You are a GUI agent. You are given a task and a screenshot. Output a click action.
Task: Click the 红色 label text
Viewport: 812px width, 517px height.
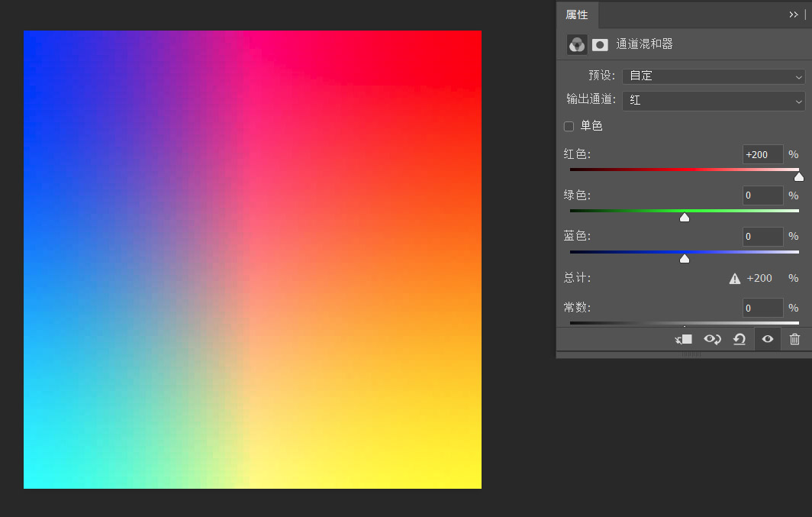(577, 154)
